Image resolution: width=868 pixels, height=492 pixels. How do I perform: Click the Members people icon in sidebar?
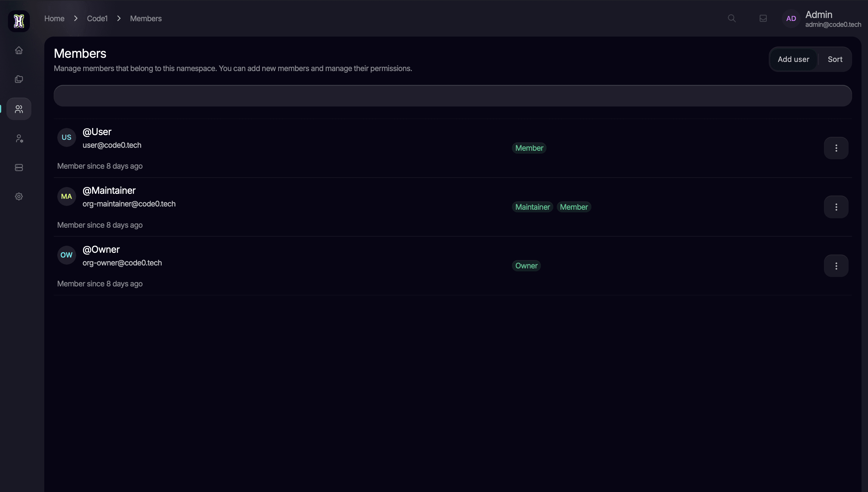(19, 109)
